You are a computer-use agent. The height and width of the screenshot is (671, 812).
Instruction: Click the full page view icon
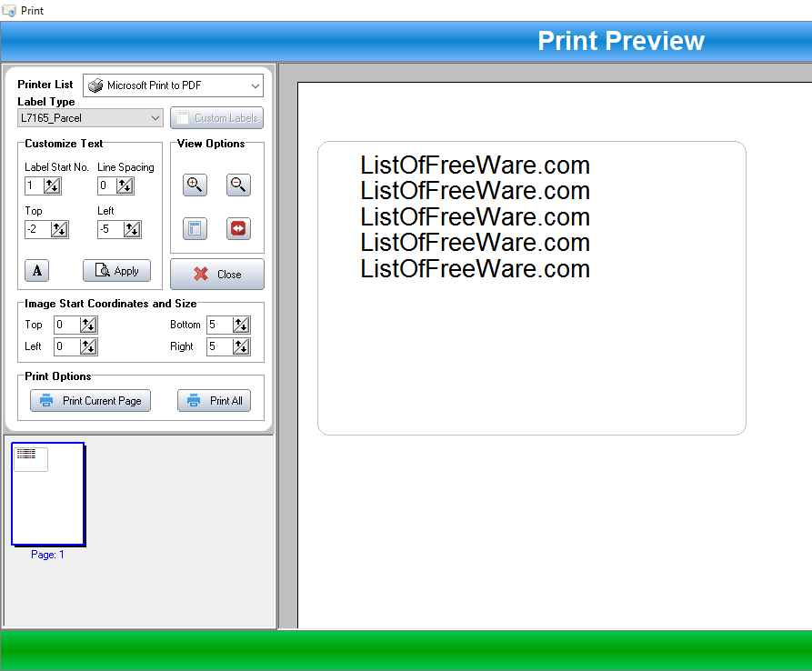195,228
